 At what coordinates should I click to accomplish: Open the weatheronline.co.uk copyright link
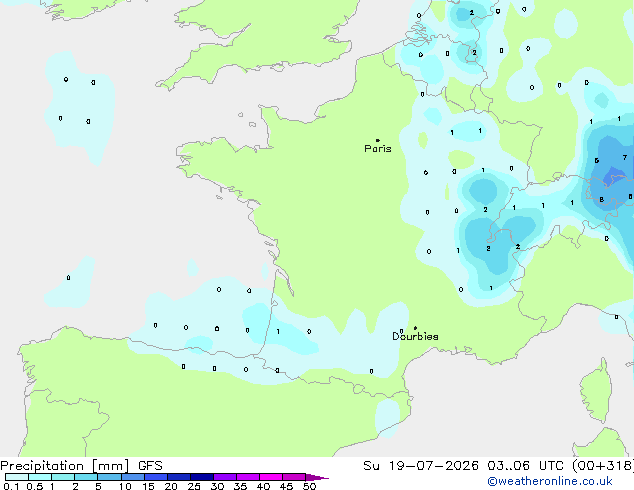[550, 481]
